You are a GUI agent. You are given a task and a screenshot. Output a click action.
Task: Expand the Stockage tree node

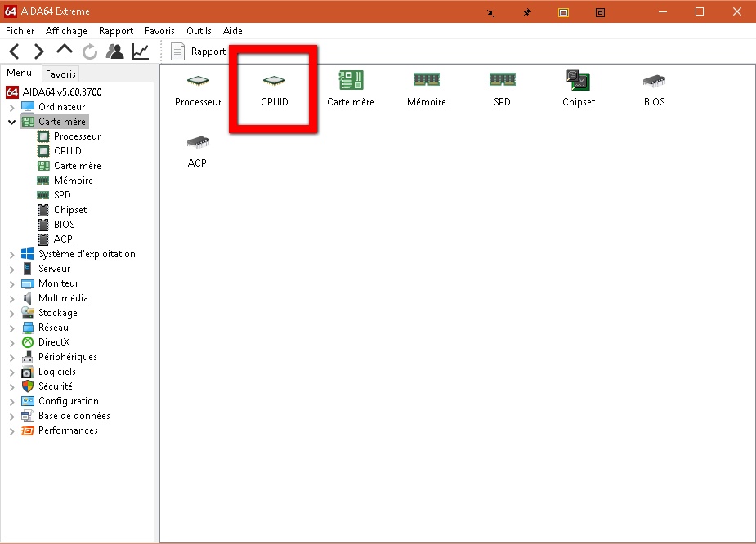coord(12,313)
